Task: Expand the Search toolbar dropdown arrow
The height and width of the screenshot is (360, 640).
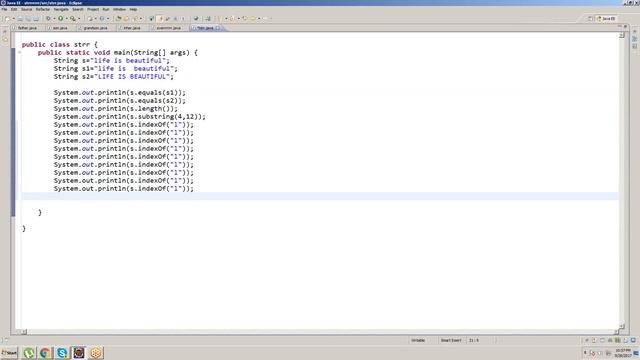Action: click(141, 18)
